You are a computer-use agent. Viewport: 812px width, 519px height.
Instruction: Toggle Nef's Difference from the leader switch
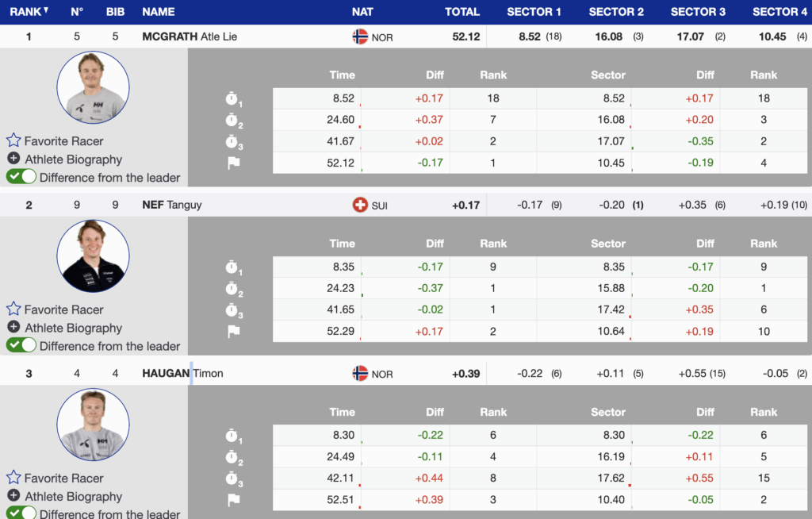pos(21,345)
